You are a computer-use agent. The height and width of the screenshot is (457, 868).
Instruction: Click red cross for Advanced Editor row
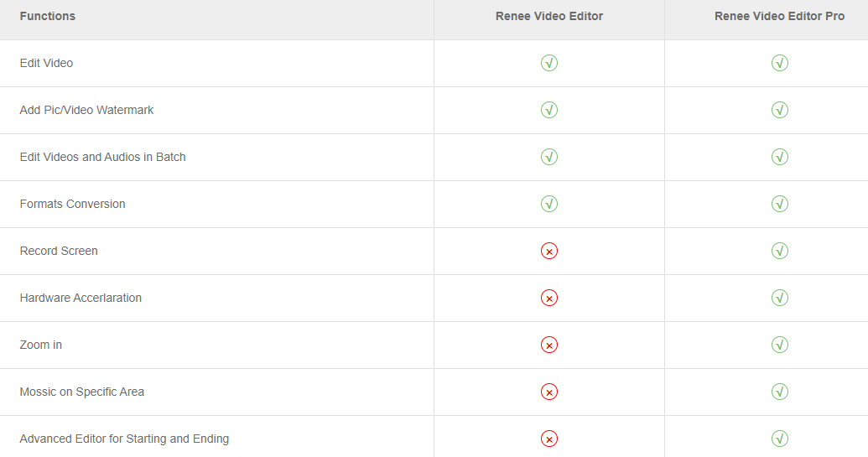pos(549,439)
